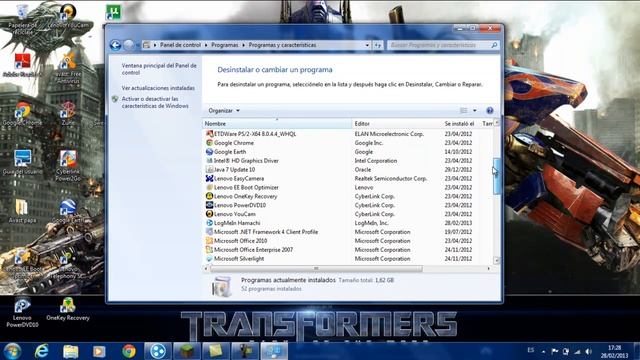Screen dimensions: 640x360
Task: Open Ventana principal del Panel de control
Action: 159,69
